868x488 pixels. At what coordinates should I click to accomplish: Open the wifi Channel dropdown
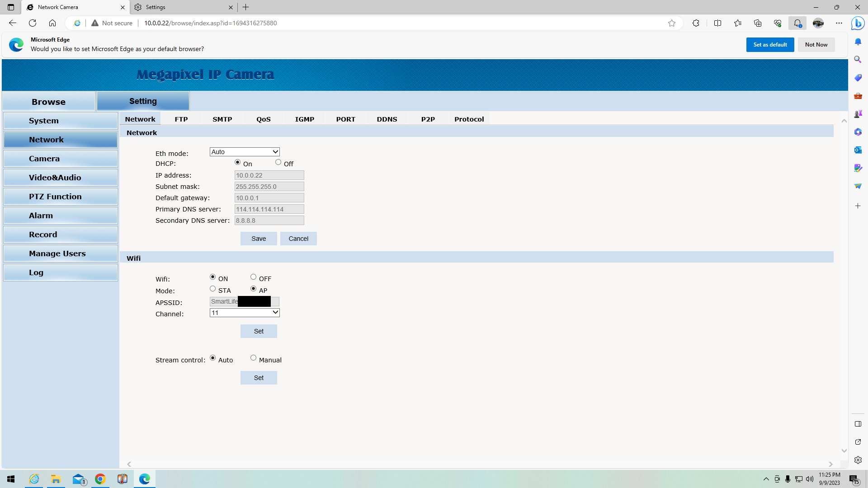(245, 313)
